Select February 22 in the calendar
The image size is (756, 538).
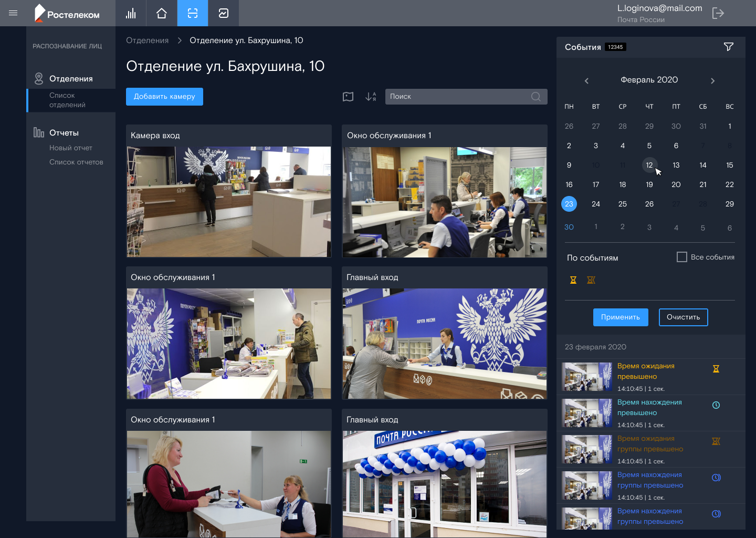pos(730,184)
